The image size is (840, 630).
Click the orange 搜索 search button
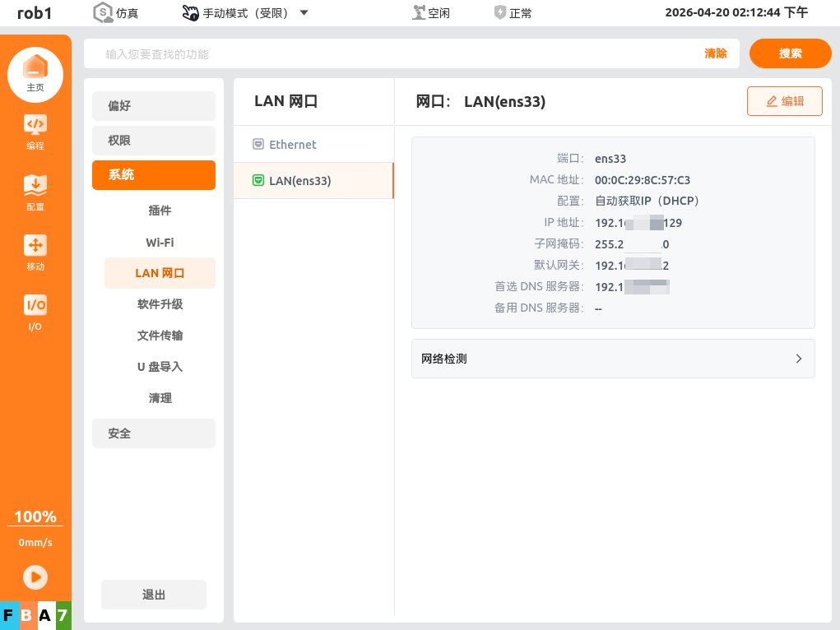(x=790, y=53)
